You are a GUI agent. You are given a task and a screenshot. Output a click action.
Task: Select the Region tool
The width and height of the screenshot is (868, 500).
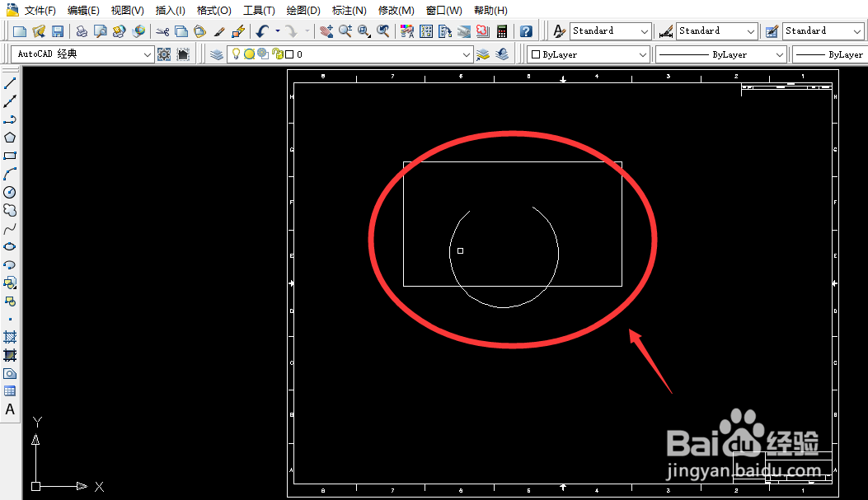(x=10, y=373)
